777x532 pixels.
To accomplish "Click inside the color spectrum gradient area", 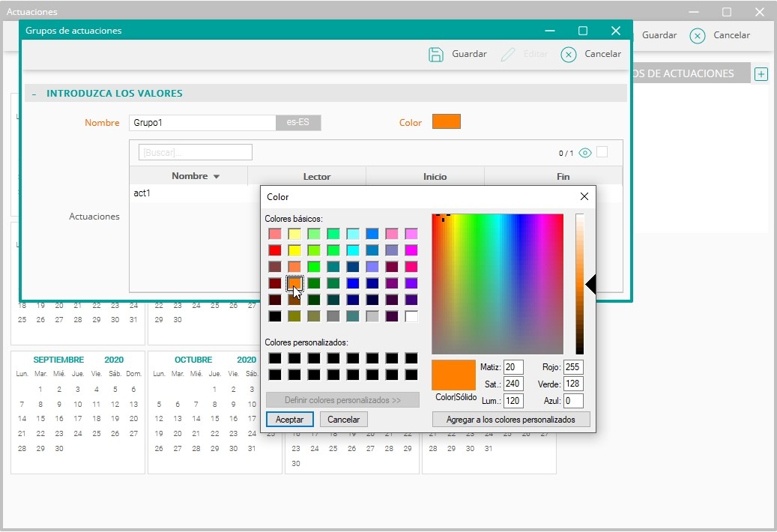I will point(498,284).
